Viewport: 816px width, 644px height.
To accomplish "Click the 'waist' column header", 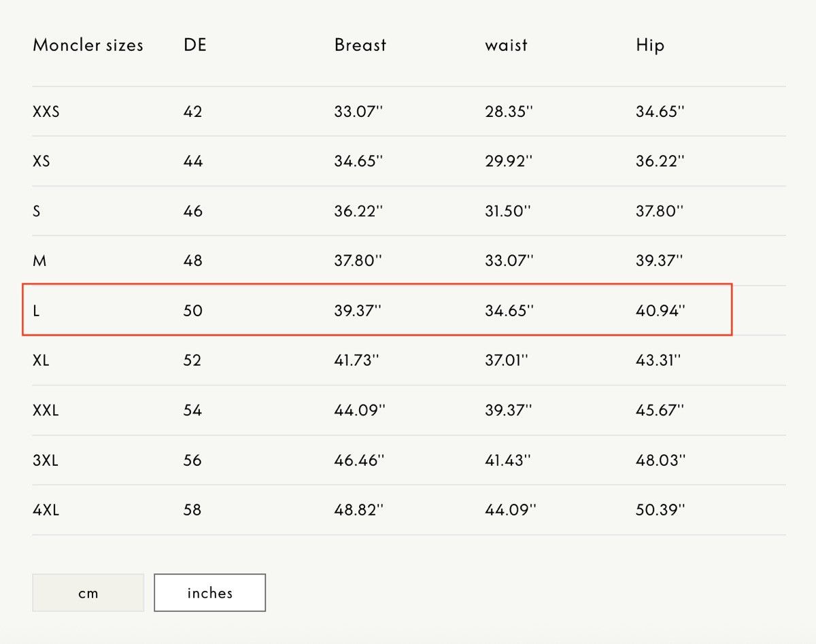I will [506, 46].
